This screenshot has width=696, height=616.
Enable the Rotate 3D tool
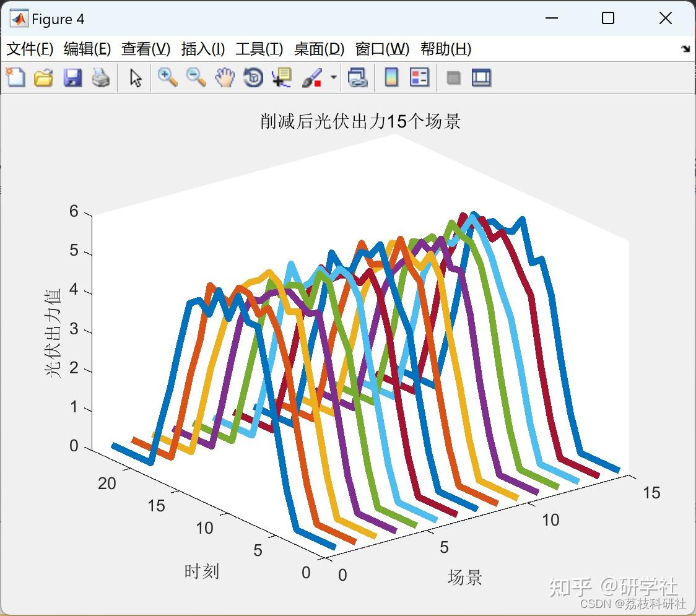click(x=253, y=78)
